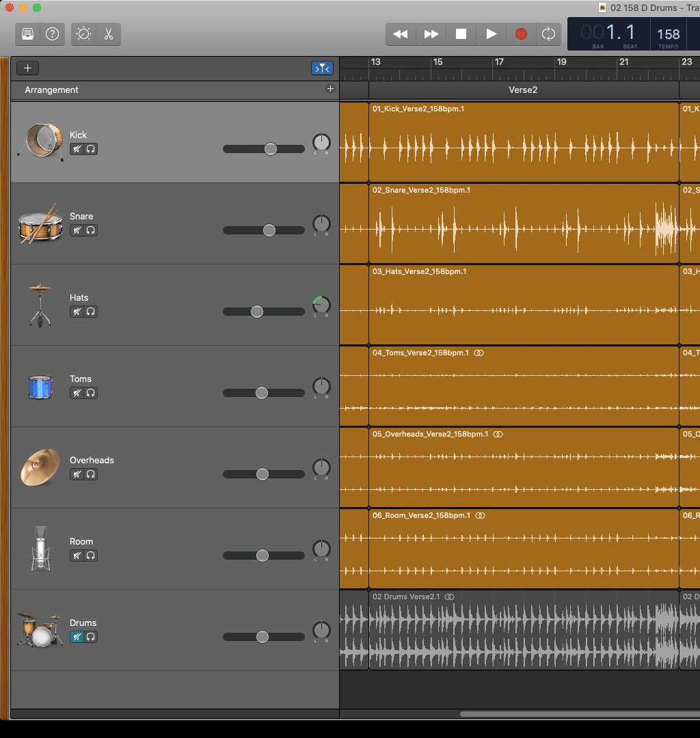Click the add track plus button
Image resolution: width=700 pixels, height=738 pixels.
(28, 68)
